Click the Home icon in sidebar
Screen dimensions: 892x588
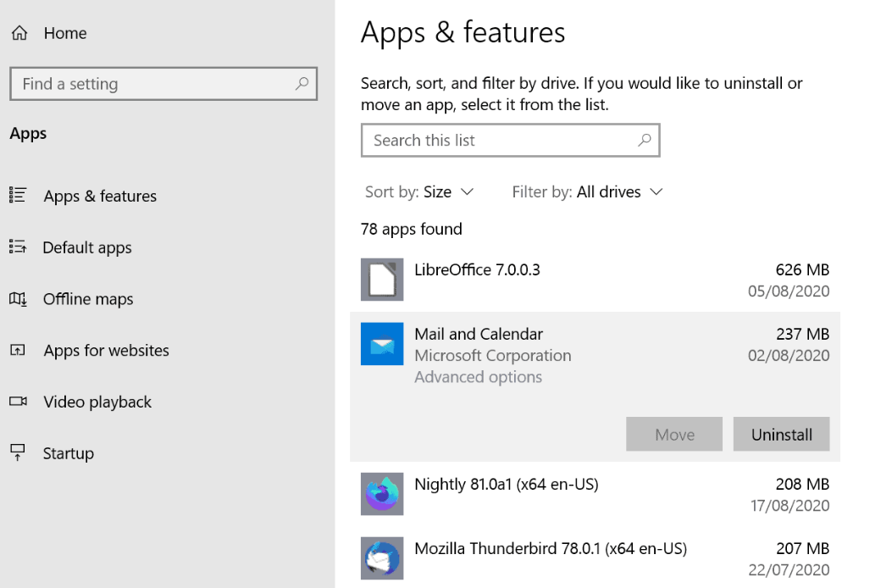[x=19, y=33]
